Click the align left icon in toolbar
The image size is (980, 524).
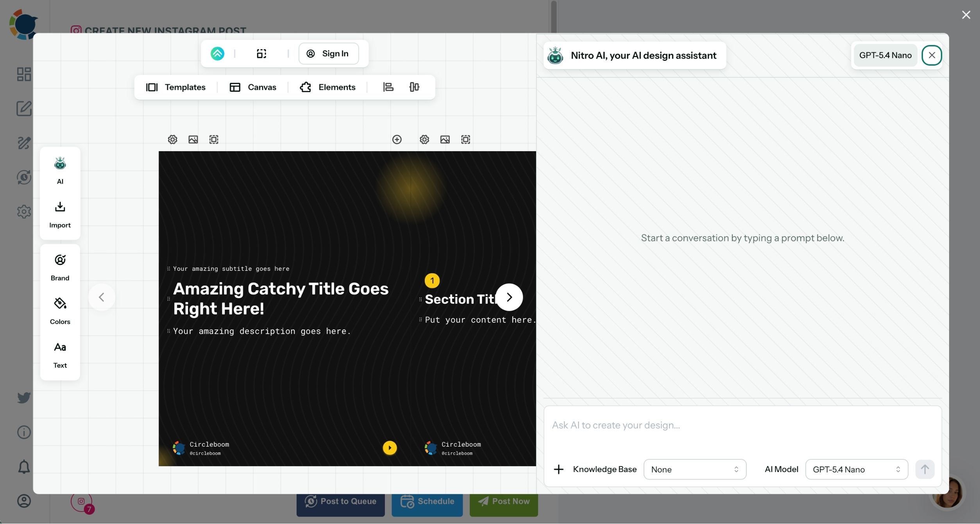coord(388,87)
